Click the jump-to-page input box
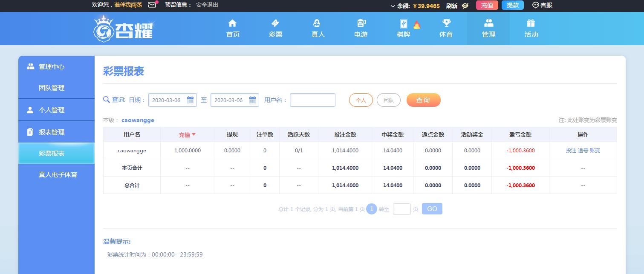 point(401,209)
